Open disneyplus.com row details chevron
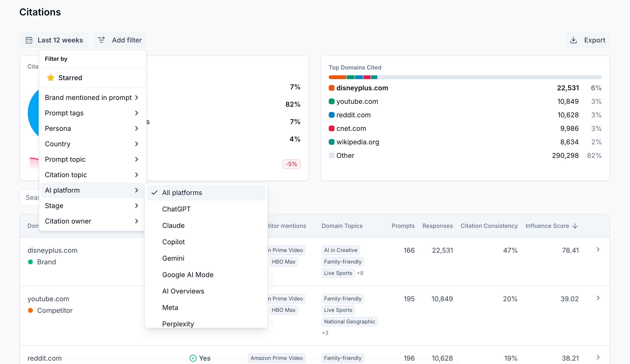 pos(598,250)
